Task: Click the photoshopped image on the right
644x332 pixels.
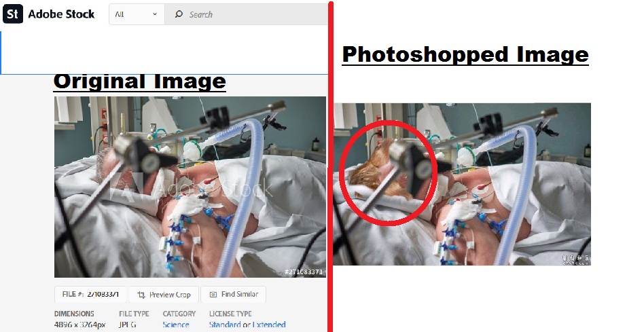Action: tap(462, 184)
